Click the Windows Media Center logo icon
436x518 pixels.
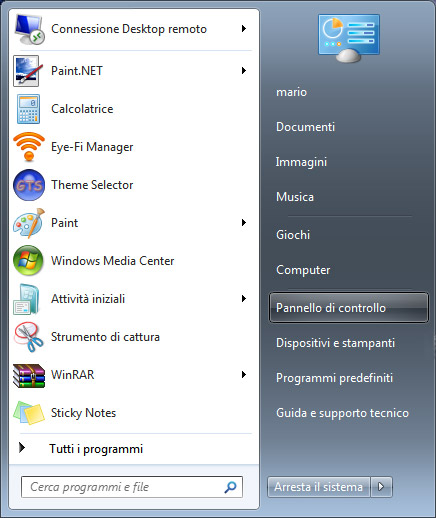tap(28, 261)
